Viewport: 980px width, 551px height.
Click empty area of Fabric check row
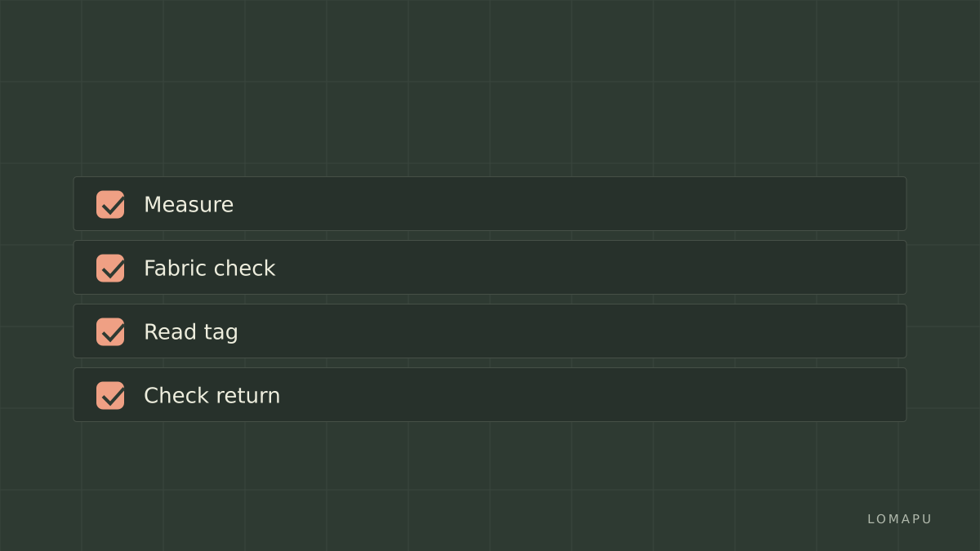(x=588, y=268)
